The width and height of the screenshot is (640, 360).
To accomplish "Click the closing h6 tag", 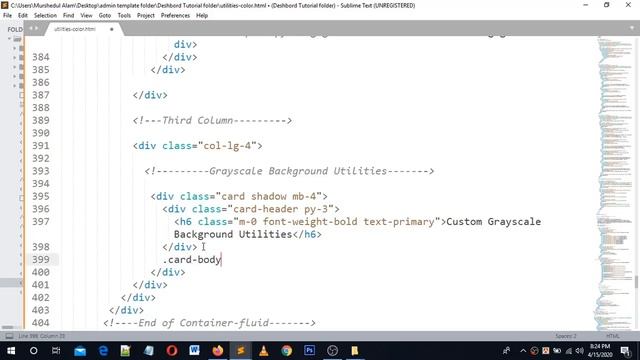I will [x=307, y=234].
